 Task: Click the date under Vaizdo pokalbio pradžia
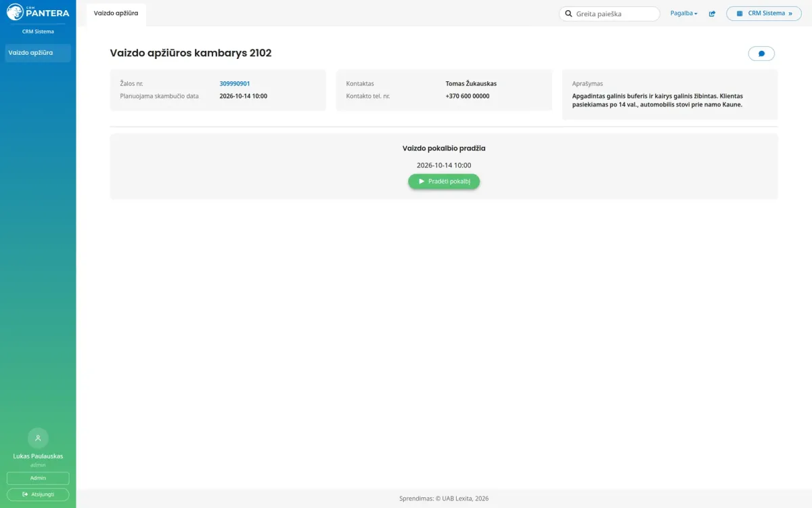tap(444, 165)
